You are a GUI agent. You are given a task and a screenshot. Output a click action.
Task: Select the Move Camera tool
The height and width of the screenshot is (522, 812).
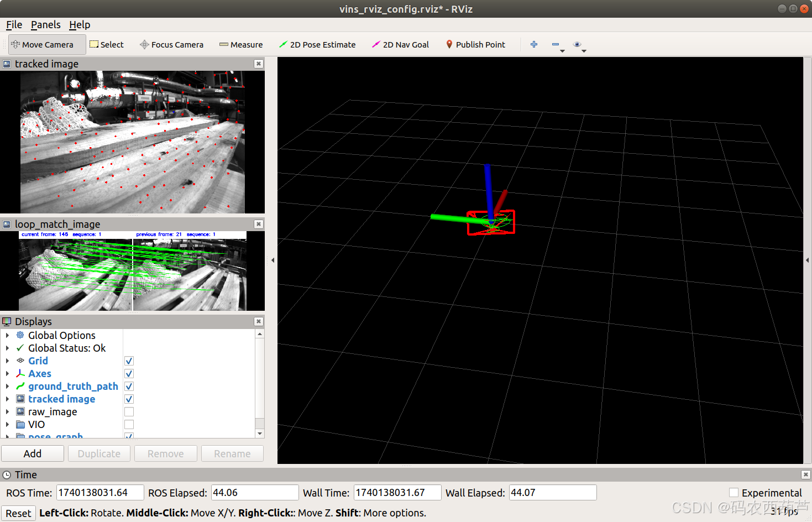(x=46, y=44)
